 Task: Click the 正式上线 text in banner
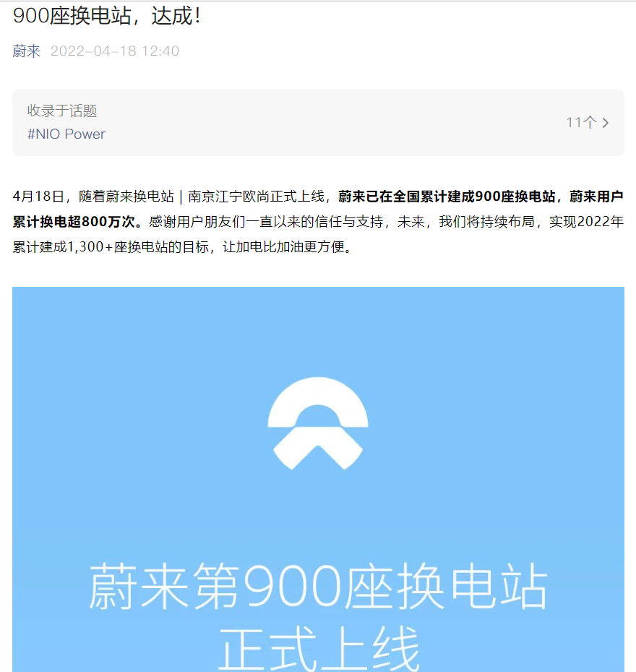319,647
